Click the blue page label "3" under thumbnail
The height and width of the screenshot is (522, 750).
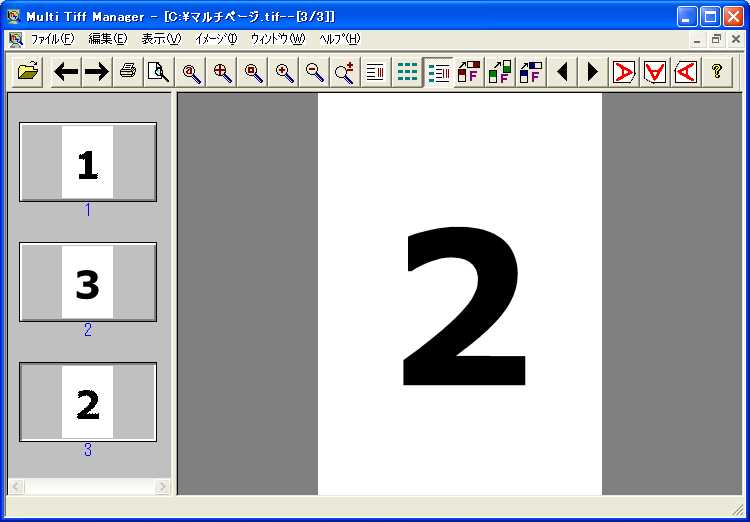tap(88, 450)
